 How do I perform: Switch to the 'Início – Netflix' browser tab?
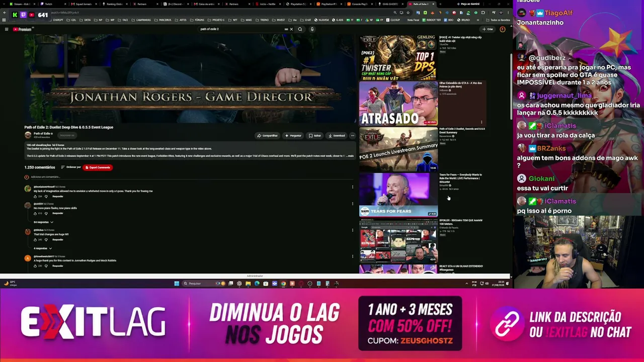pyautogui.click(x=268, y=4)
